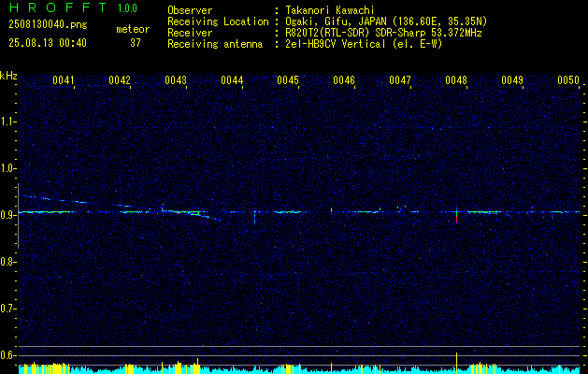Image resolution: width=588 pixels, height=374 pixels.
Task: Click the red strong echo at 0048
Action: coord(456,218)
